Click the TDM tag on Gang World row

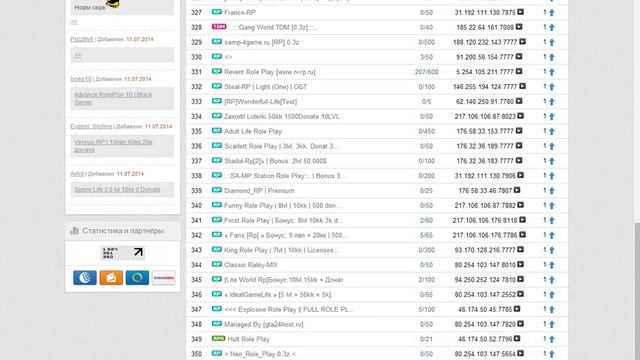coord(219,27)
